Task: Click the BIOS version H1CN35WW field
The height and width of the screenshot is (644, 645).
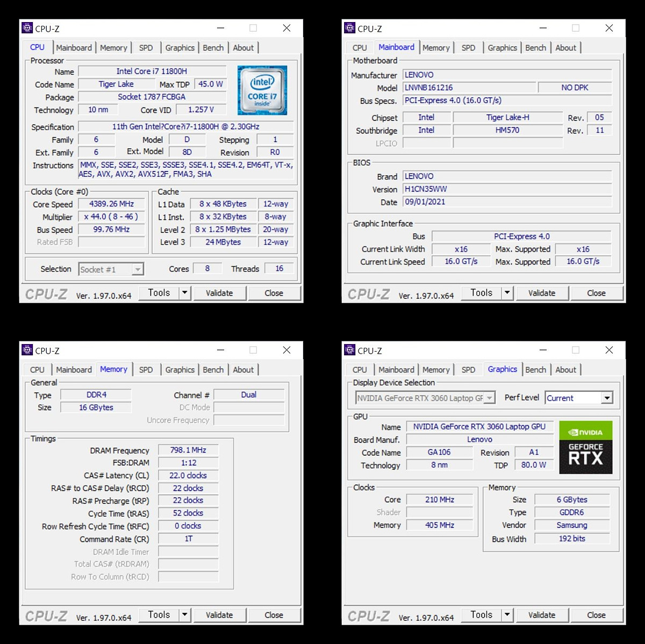Action: (x=507, y=189)
